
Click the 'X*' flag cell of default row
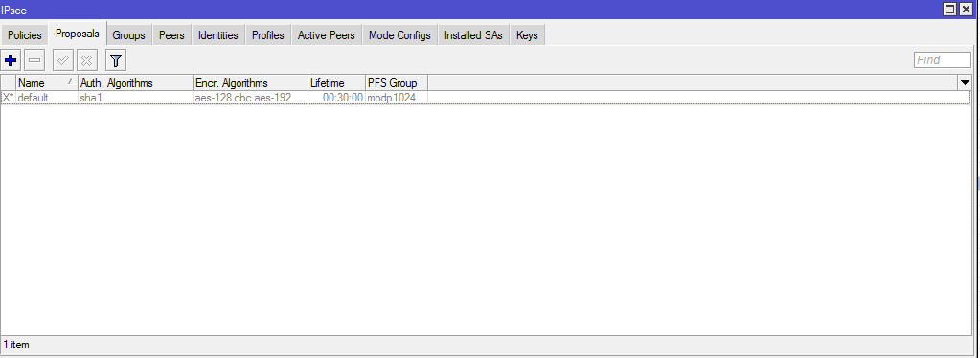[x=8, y=98]
